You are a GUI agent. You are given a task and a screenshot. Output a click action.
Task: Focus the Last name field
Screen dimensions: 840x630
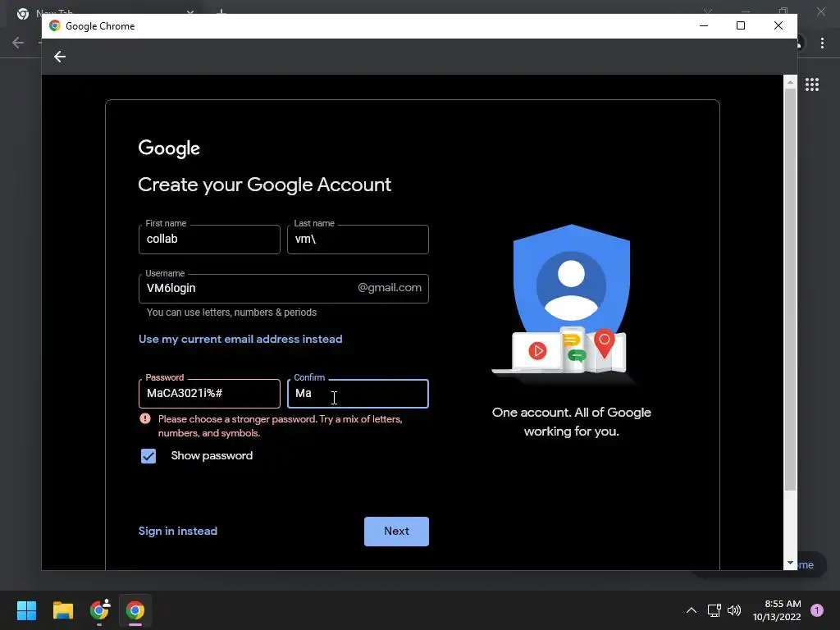[358, 240]
